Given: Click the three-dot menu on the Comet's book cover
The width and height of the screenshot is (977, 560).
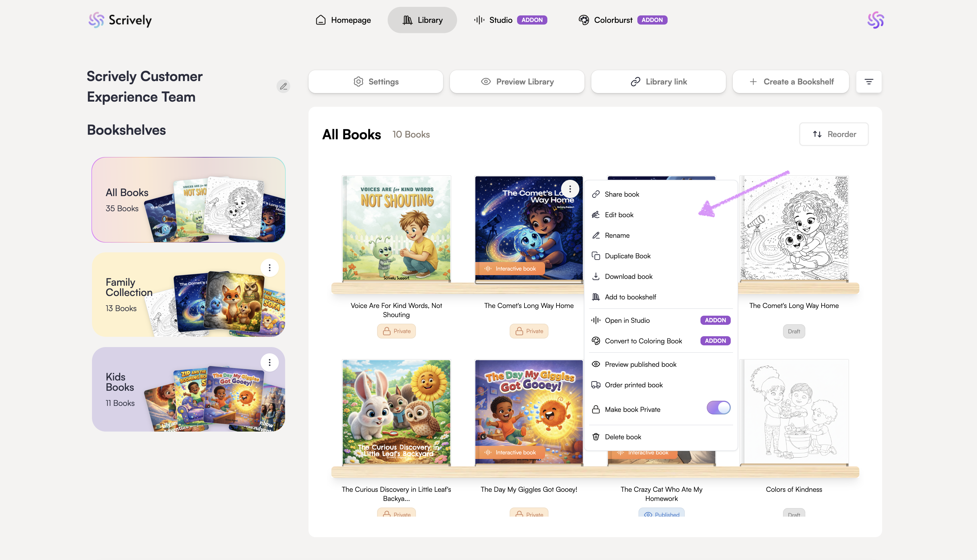Looking at the screenshot, I should pos(570,189).
